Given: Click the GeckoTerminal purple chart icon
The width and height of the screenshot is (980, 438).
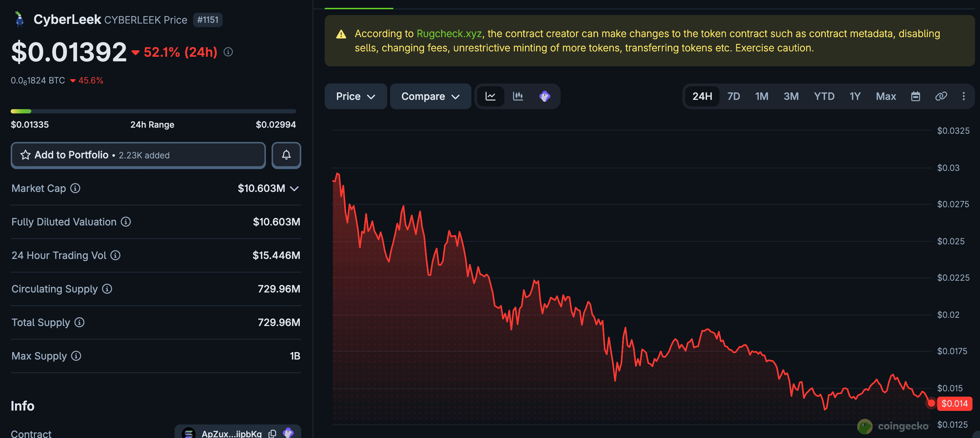Looking at the screenshot, I should click(x=545, y=96).
